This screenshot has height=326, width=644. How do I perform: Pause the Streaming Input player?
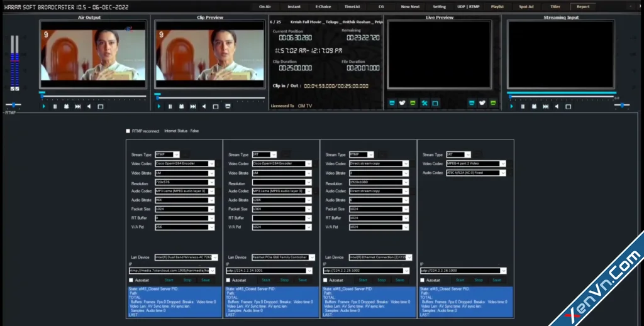coord(523,107)
